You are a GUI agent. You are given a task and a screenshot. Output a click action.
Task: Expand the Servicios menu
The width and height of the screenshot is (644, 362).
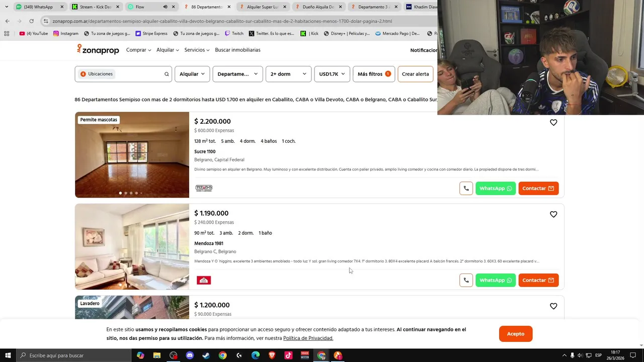pyautogui.click(x=197, y=50)
